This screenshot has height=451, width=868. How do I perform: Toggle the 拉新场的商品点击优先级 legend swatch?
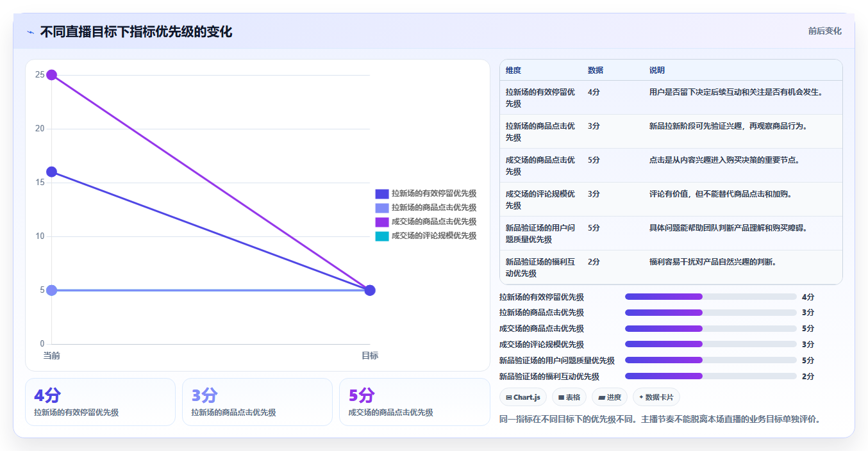point(382,208)
